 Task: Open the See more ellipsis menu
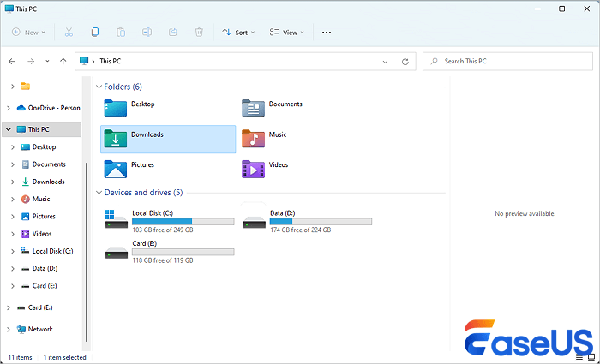click(x=326, y=33)
